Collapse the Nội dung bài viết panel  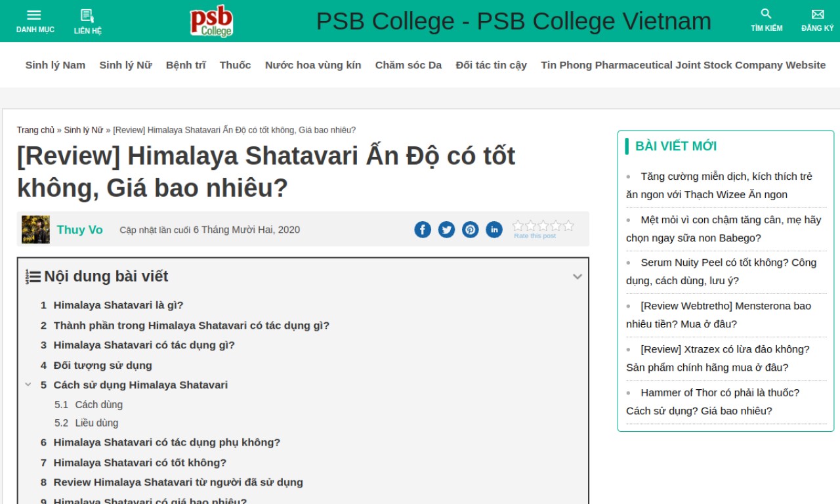coord(577,277)
